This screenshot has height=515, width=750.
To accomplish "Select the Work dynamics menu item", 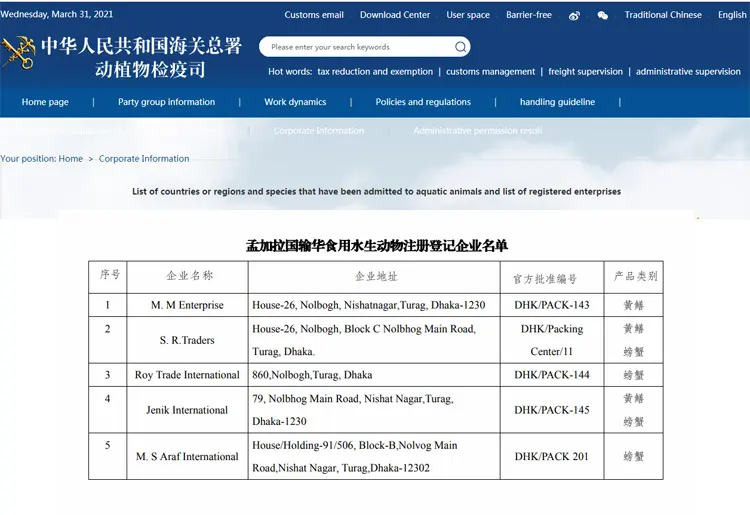I will pyautogui.click(x=295, y=102).
